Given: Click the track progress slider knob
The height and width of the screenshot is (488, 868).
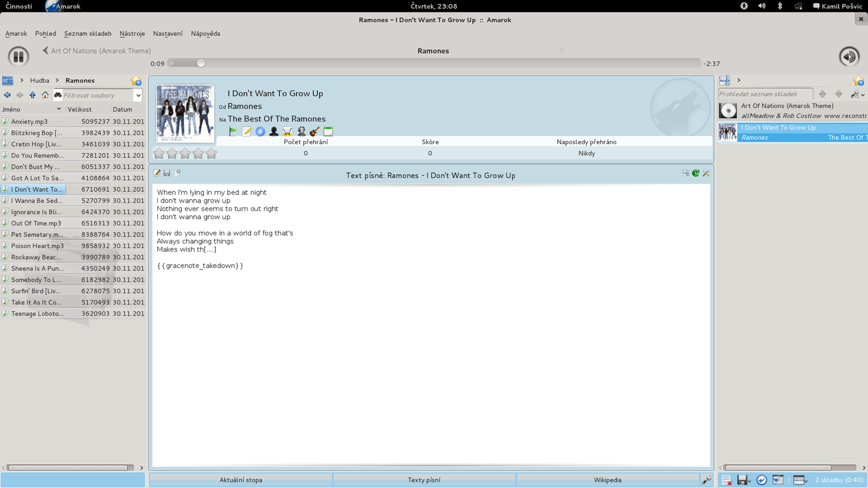Looking at the screenshot, I should [201, 63].
